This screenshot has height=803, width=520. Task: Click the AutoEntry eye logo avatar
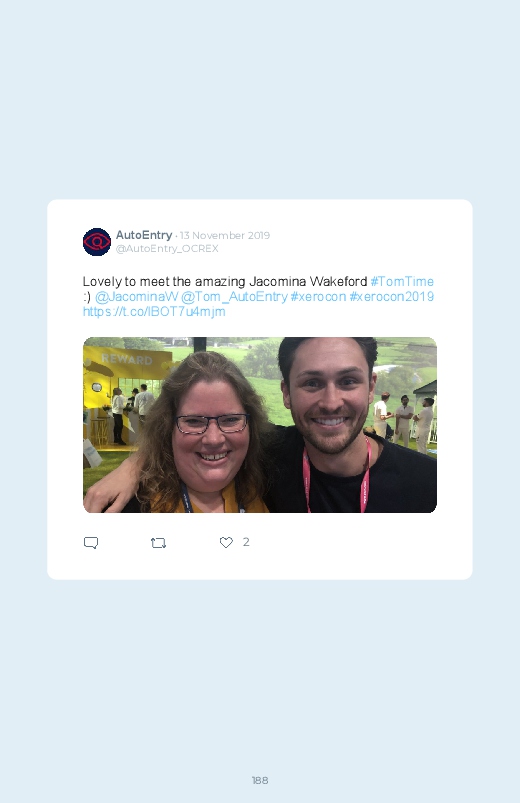click(x=97, y=242)
